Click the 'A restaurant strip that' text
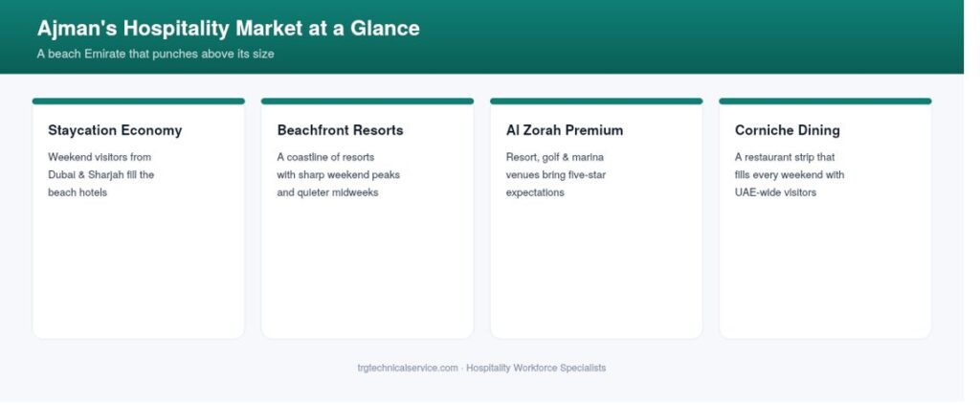This screenshot has width=980, height=405. click(785, 157)
